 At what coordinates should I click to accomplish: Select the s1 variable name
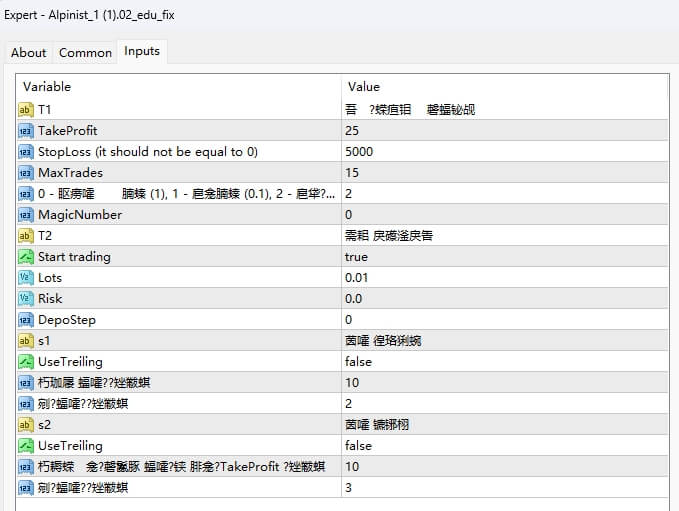pyautogui.click(x=44, y=341)
